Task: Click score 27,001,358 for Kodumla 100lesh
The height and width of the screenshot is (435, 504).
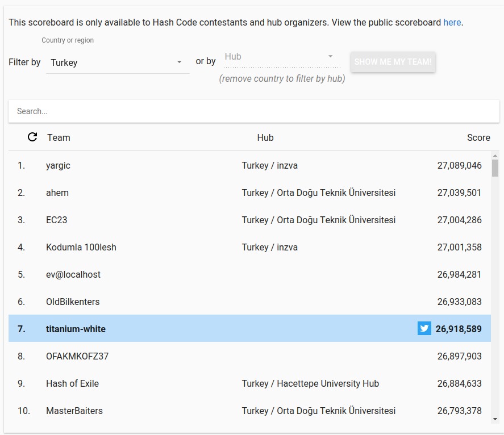Action: (459, 248)
